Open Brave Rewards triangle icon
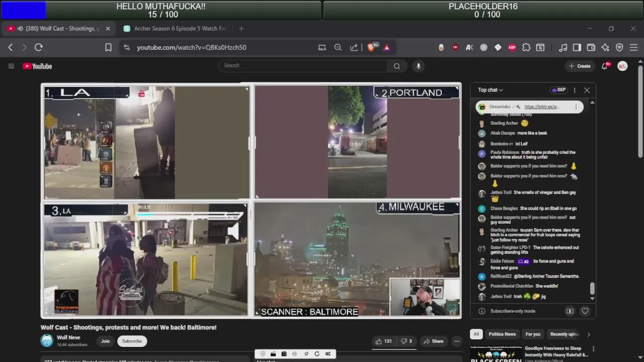 (386, 47)
